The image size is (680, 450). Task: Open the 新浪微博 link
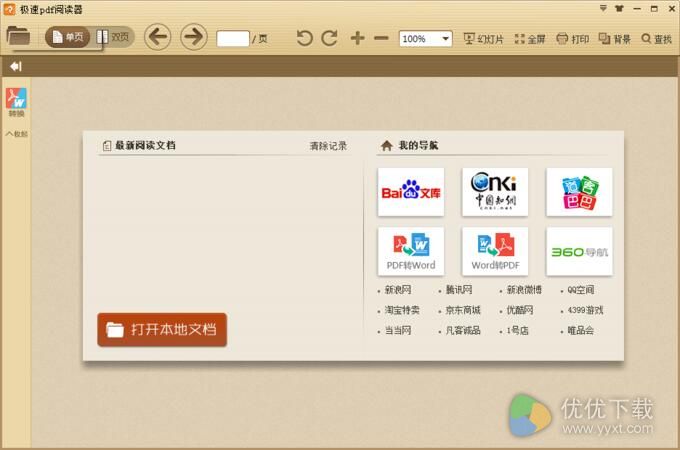click(524, 290)
